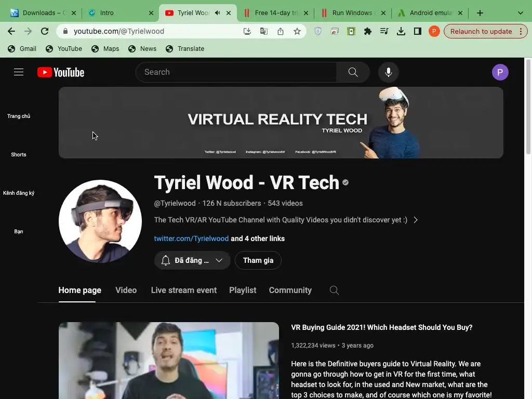The image size is (532, 399).
Task: Go back with browser back arrow
Action: [x=11, y=31]
